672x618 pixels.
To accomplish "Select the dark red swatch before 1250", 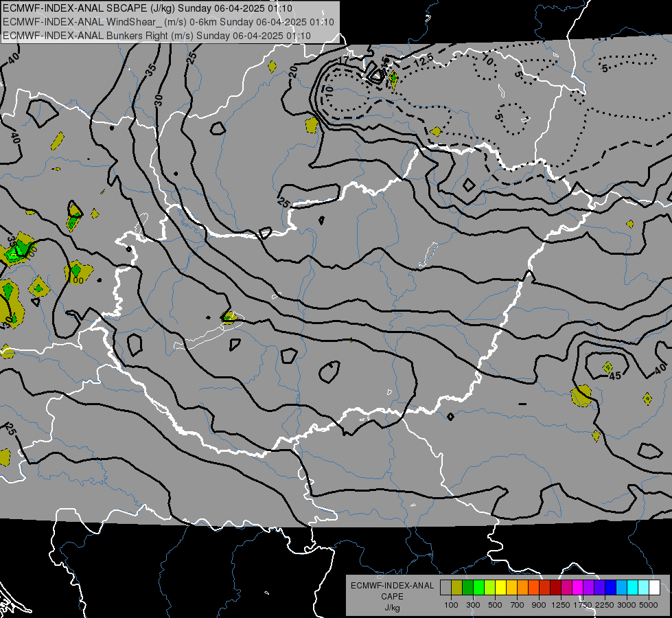I will pyautogui.click(x=556, y=588).
